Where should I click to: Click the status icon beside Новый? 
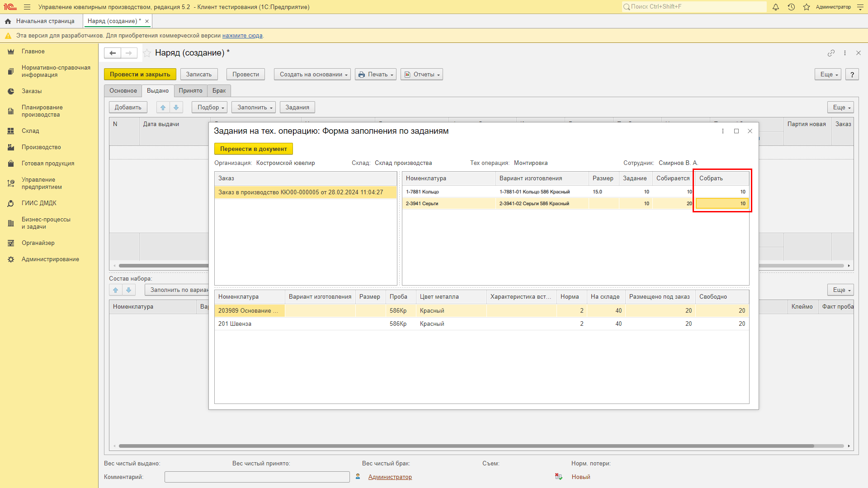pos(559,477)
